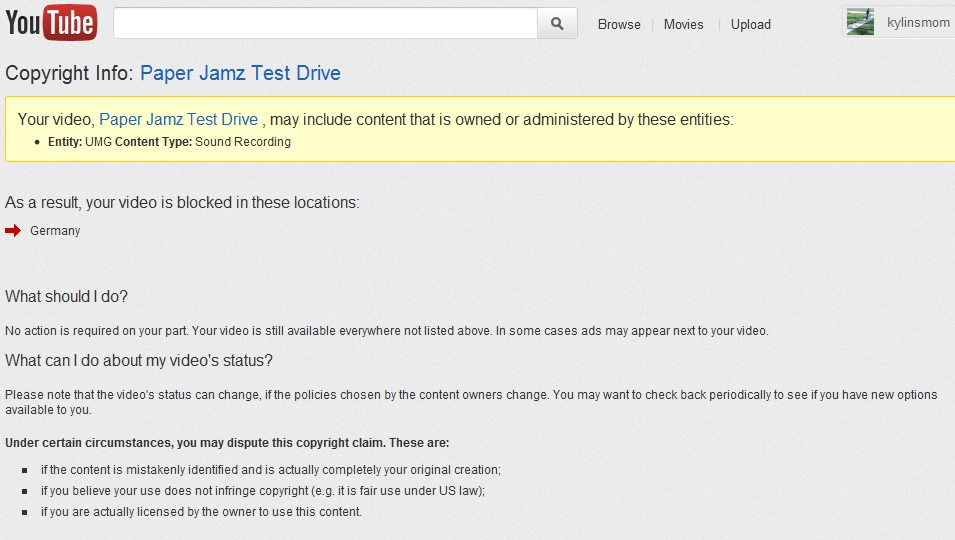The height and width of the screenshot is (540, 955).
Task: Click bullet about fair use under US law
Action: (x=263, y=491)
